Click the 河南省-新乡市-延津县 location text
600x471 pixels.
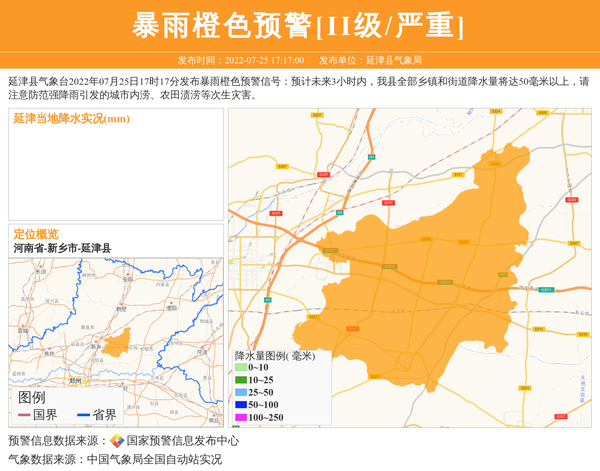(62, 247)
